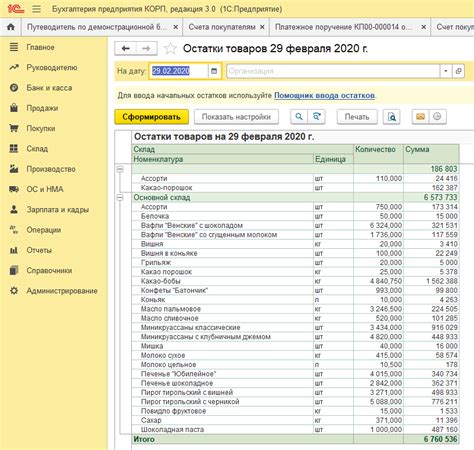
Task: Open the home page icon tab
Action: (x=11, y=27)
